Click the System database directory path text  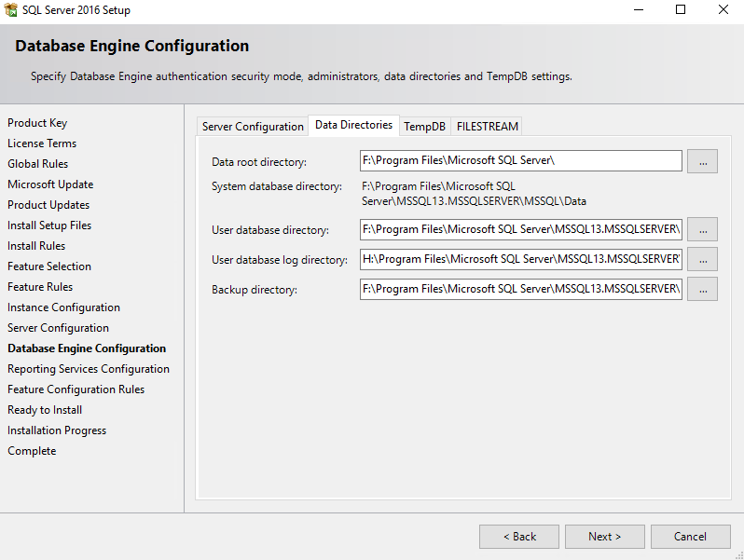[474, 194]
